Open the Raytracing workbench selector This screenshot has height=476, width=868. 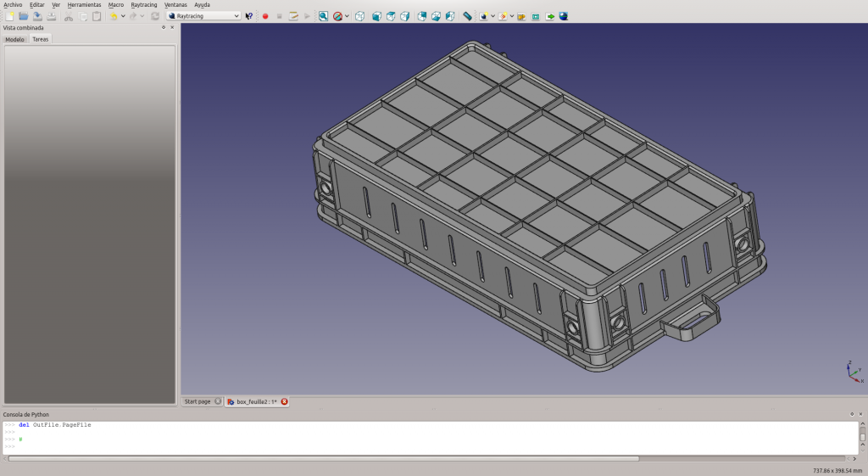point(203,16)
